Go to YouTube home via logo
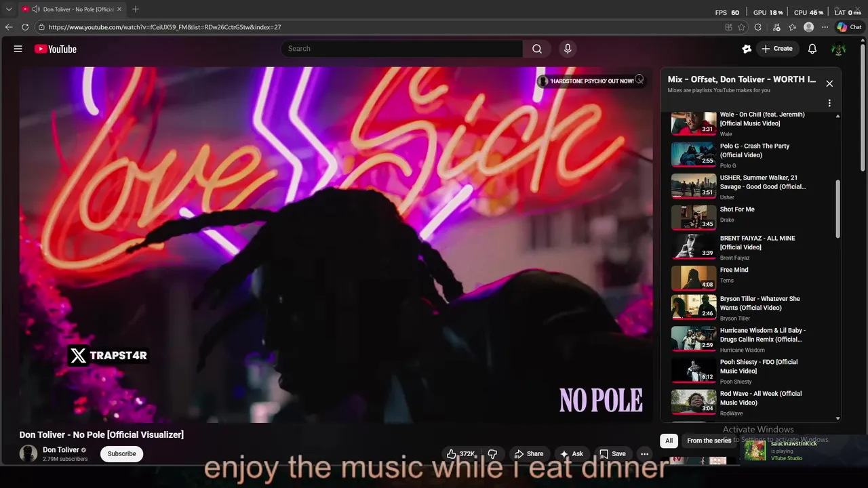The image size is (868, 488). pos(56,49)
